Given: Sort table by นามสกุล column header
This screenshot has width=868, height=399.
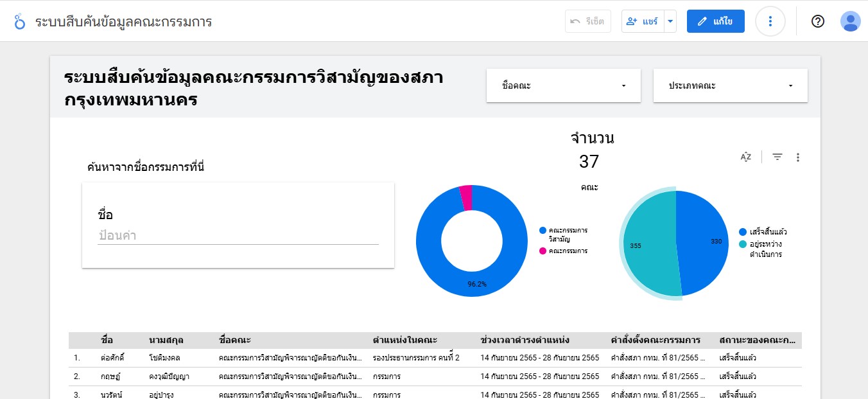Looking at the screenshot, I should (x=166, y=340).
